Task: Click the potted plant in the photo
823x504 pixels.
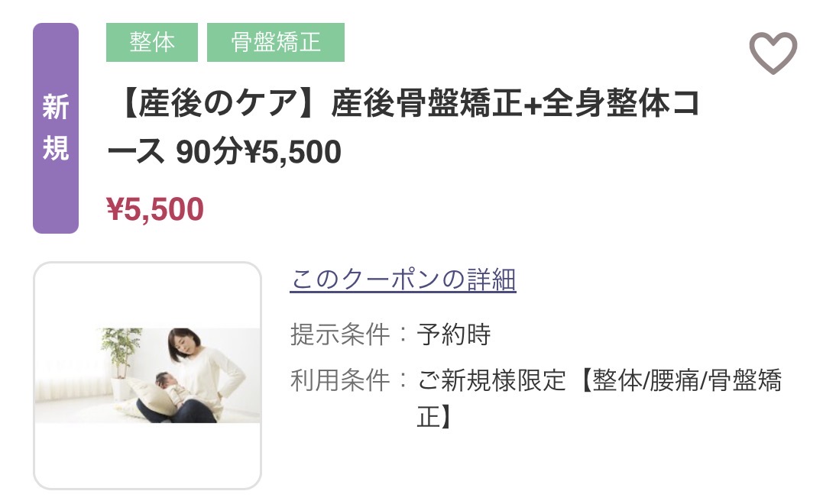Action: 122,351
